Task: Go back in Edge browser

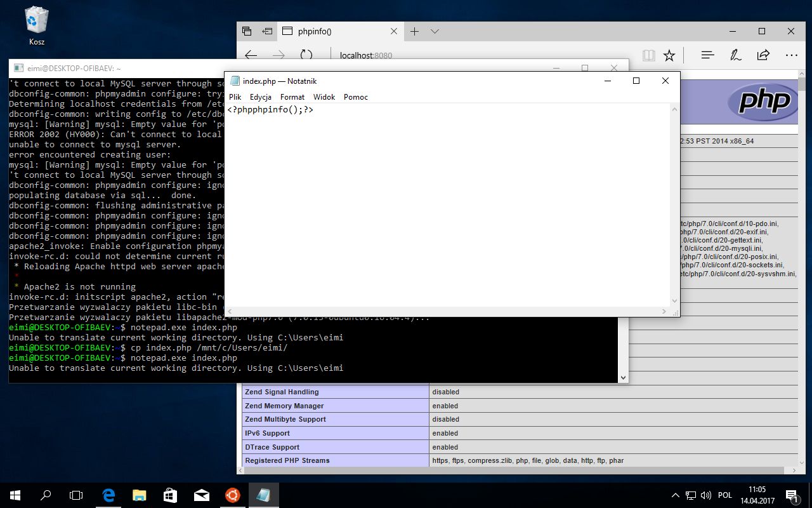Action: [x=251, y=55]
